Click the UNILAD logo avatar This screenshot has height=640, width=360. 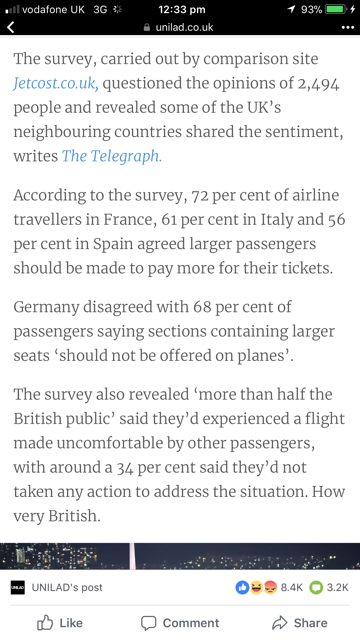pos(18,587)
